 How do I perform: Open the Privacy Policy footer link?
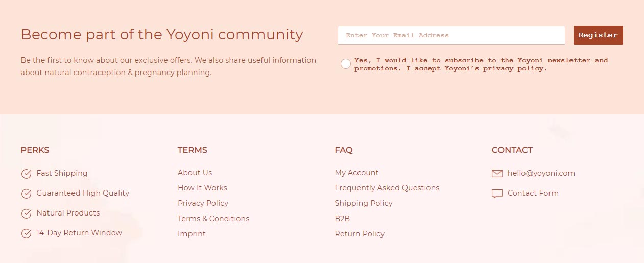pos(203,203)
